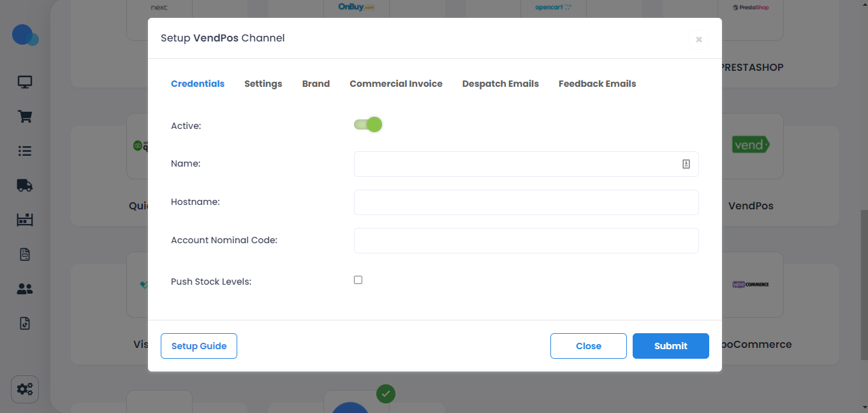Switch to the Settings tab

click(263, 84)
